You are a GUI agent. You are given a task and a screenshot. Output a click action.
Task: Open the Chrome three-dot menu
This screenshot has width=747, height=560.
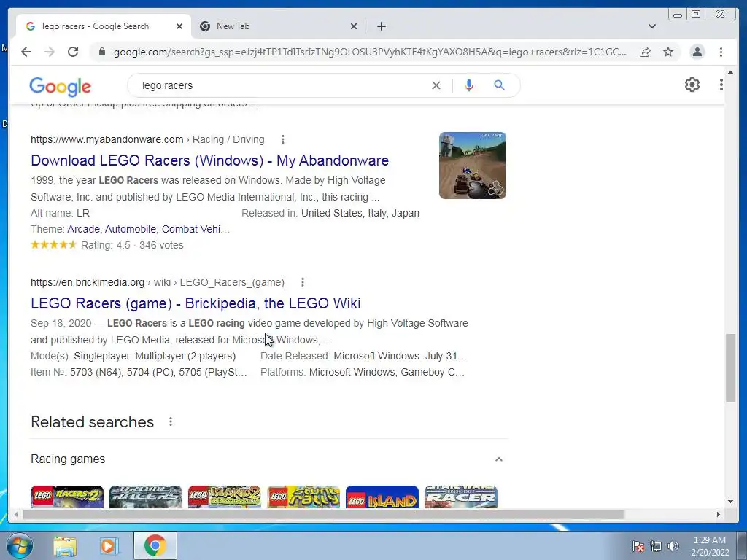coord(721,52)
